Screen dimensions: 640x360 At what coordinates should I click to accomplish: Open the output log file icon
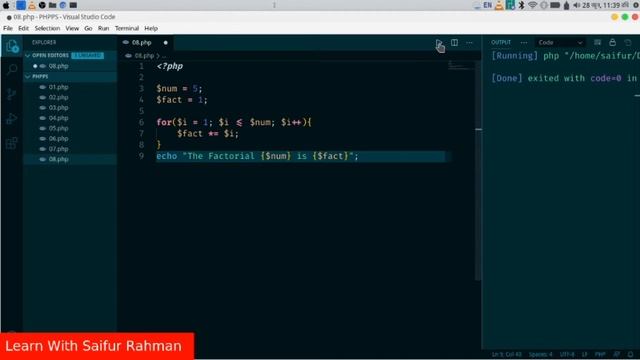coord(628,42)
